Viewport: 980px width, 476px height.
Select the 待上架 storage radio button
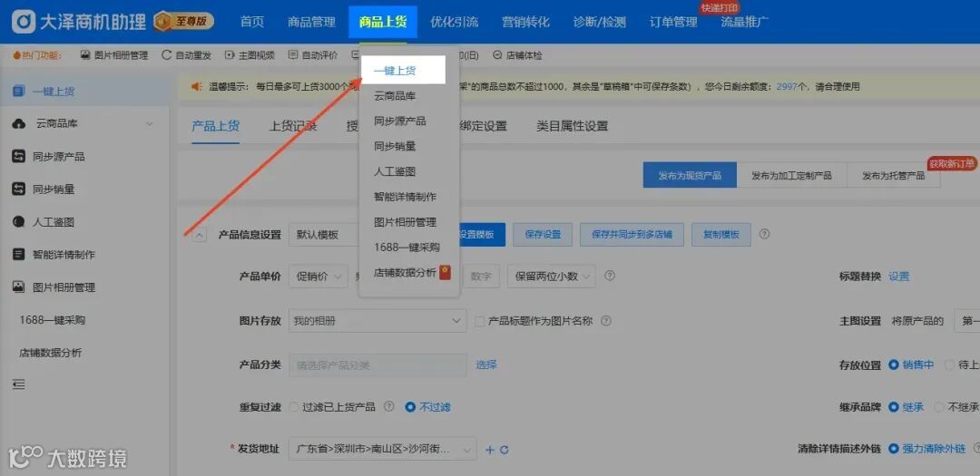point(949,364)
